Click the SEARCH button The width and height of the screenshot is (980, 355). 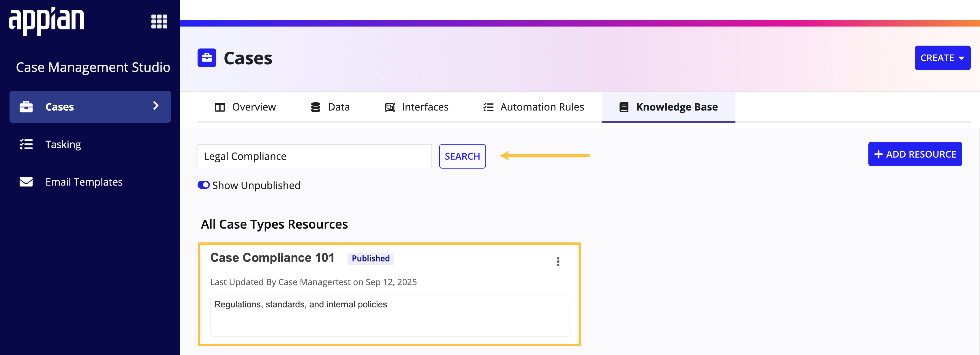462,156
